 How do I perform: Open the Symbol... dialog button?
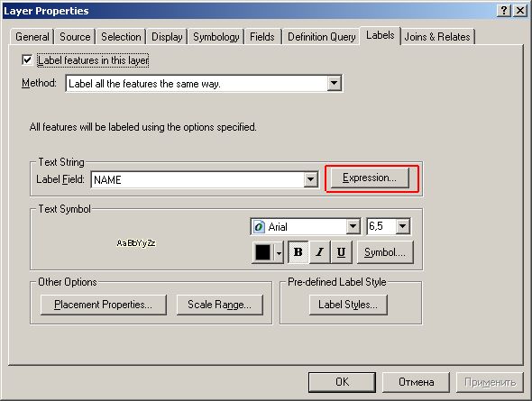[x=385, y=252]
